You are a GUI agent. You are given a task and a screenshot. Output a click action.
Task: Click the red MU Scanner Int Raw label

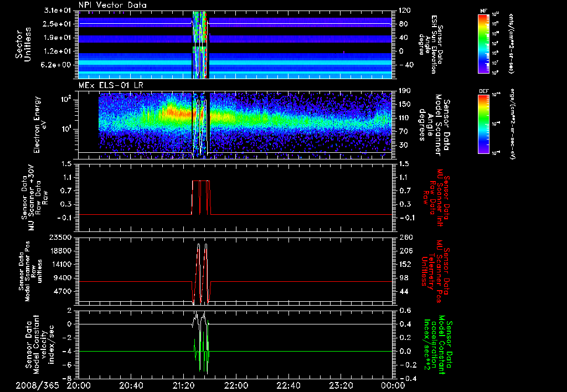[437, 196]
